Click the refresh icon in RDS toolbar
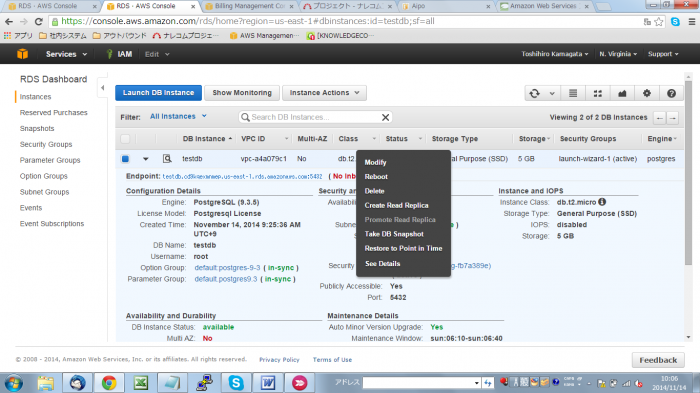 534,93
